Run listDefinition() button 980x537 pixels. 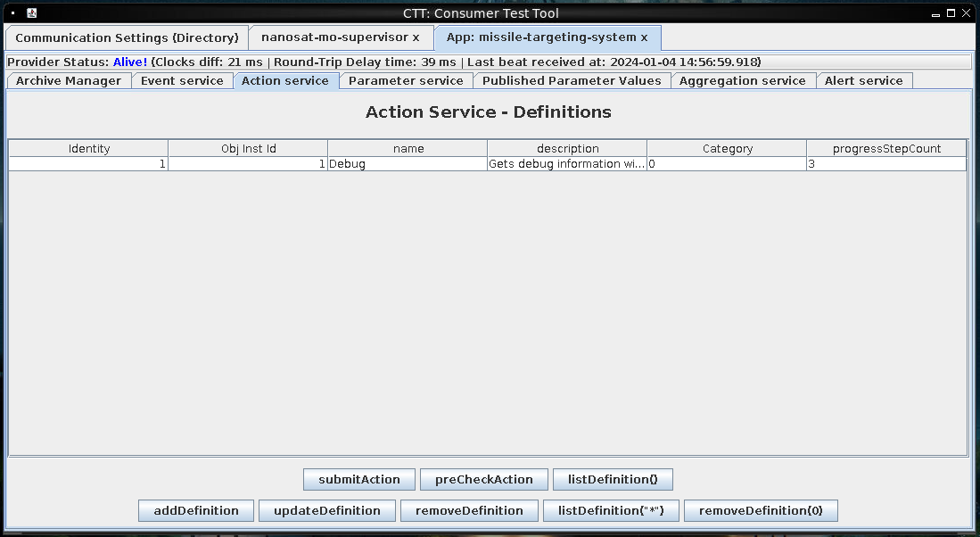613,480
